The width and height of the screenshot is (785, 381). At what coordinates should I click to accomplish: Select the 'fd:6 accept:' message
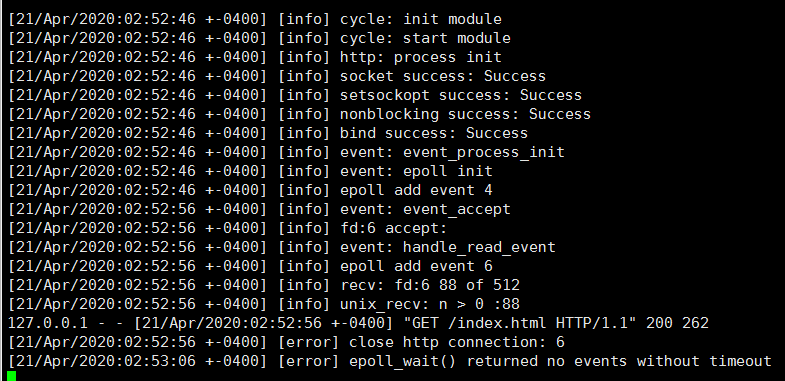tap(393, 228)
